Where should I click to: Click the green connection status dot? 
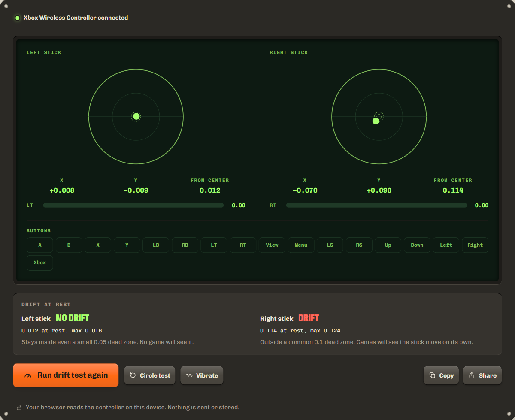(x=18, y=18)
